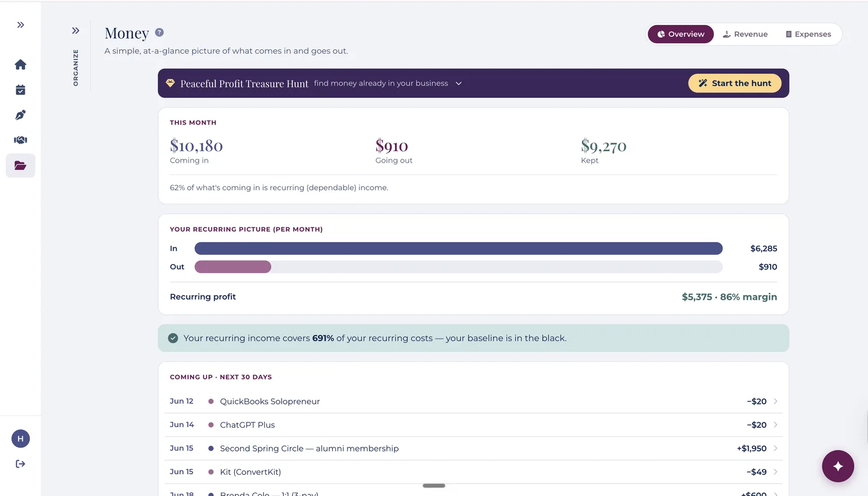This screenshot has height=496, width=868.
Task: Open Kit (ConvertKit) row chevron
Action: 775,472
